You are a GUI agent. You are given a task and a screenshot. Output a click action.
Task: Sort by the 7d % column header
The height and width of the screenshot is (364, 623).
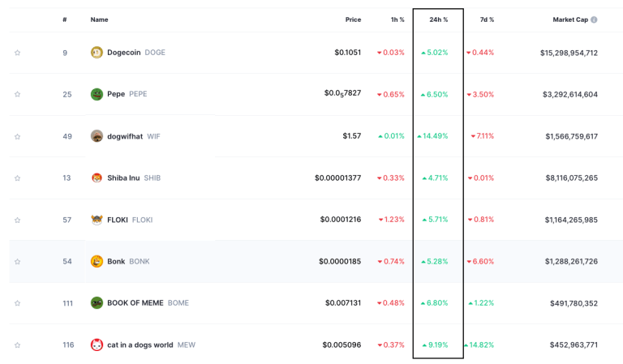(486, 19)
